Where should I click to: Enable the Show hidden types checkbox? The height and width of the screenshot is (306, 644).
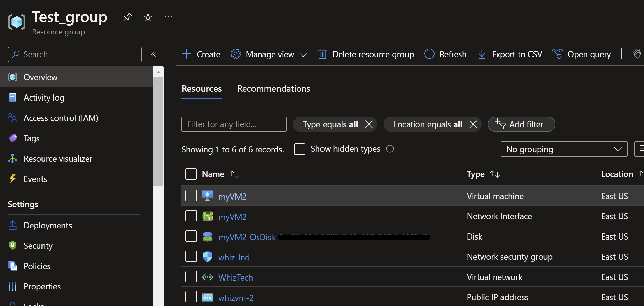tap(300, 149)
